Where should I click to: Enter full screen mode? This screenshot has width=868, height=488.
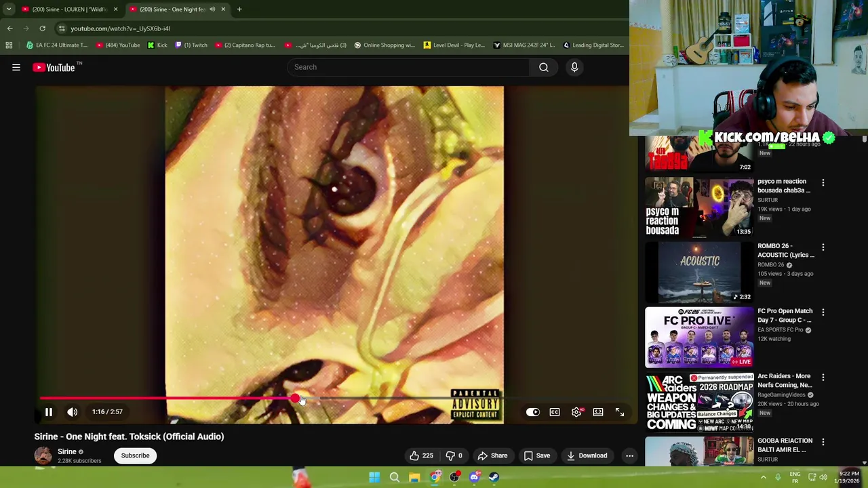click(x=620, y=412)
